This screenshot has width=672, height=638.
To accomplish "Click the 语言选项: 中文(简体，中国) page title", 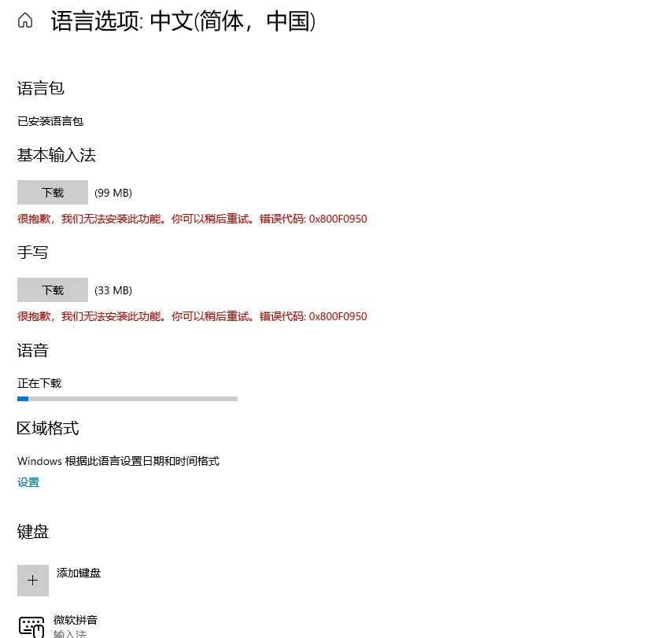I will (182, 21).
